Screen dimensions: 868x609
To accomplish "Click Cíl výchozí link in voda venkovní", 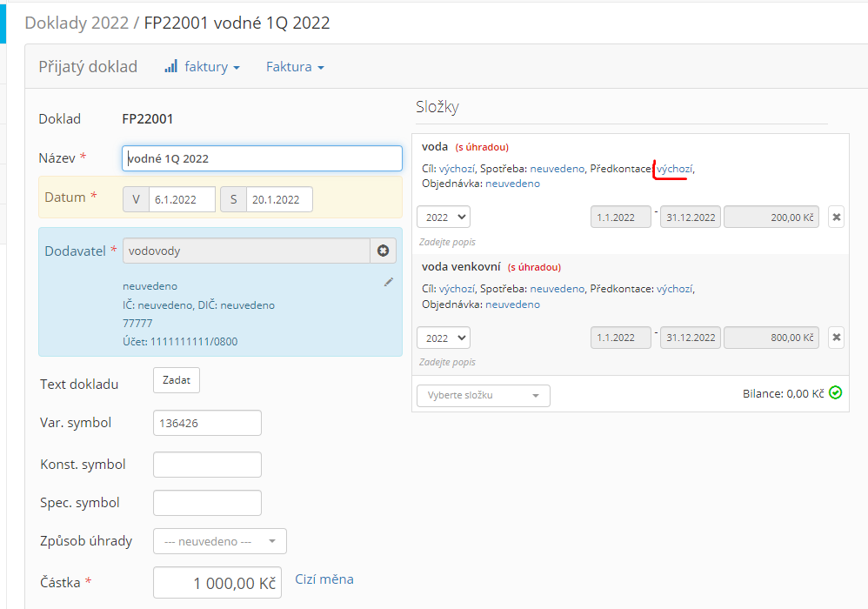I will click(457, 289).
